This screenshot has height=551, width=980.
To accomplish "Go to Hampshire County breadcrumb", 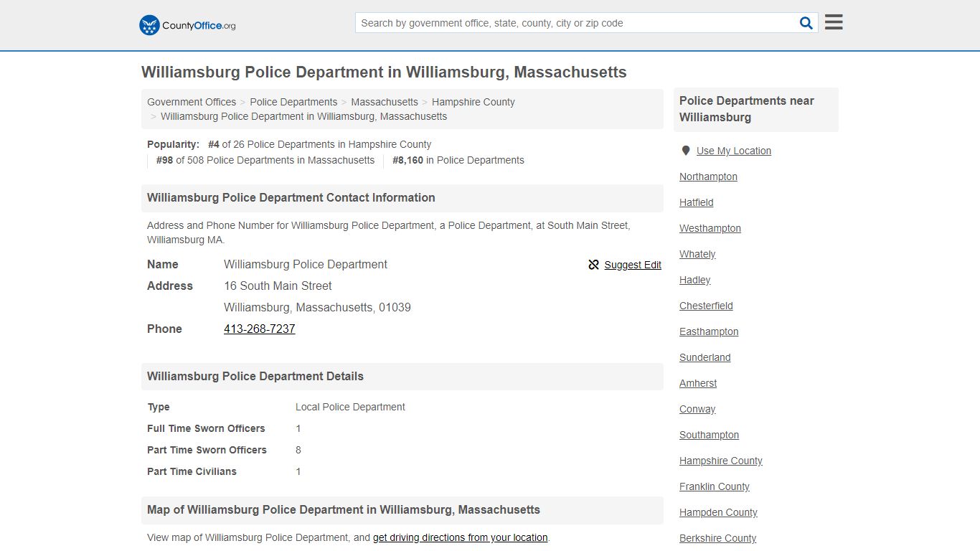I will point(473,102).
